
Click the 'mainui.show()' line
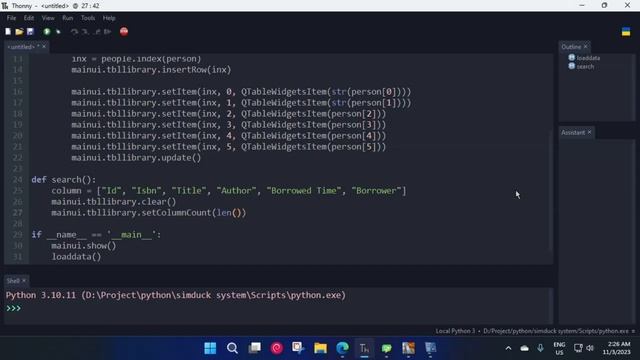tap(84, 246)
